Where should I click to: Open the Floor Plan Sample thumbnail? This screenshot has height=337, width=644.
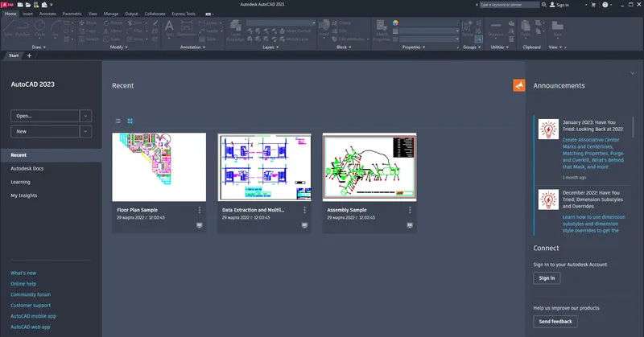coord(159,167)
